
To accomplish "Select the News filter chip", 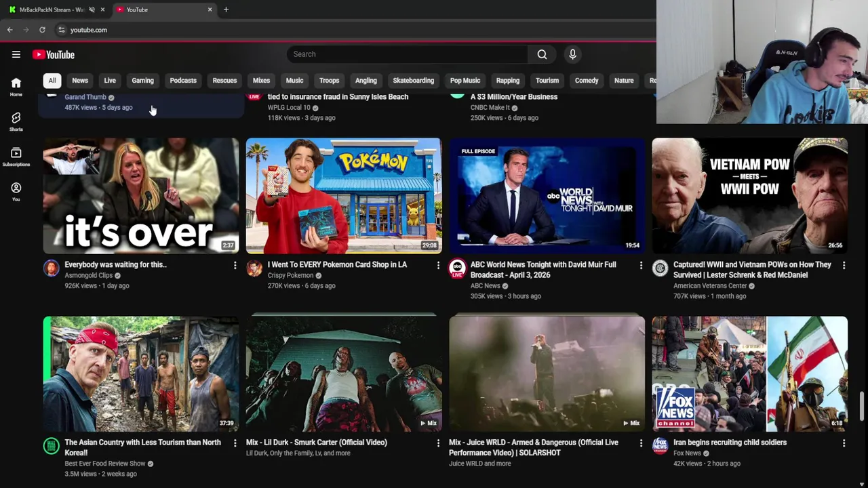I will click(x=80, y=81).
